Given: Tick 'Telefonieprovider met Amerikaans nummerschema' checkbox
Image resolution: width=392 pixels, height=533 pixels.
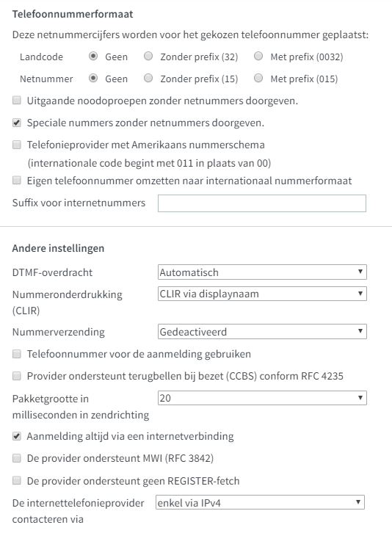Looking at the screenshot, I should click(17, 145).
